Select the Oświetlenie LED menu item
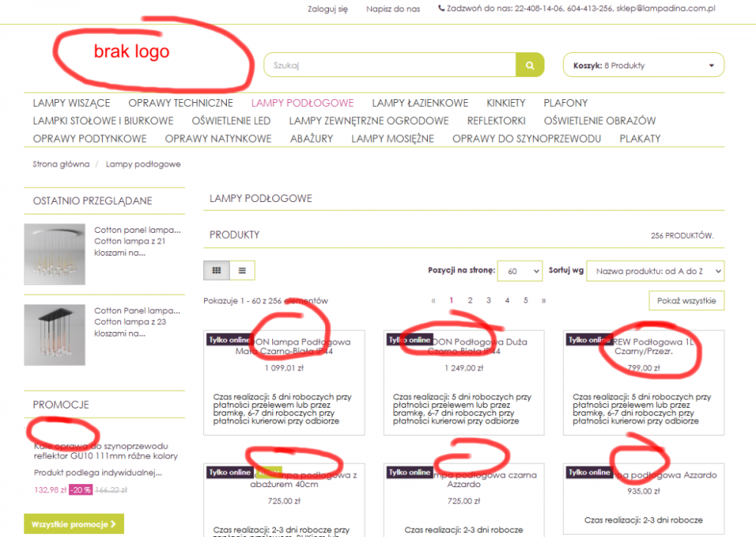Image resolution: width=756 pixels, height=537 pixels. (x=231, y=121)
